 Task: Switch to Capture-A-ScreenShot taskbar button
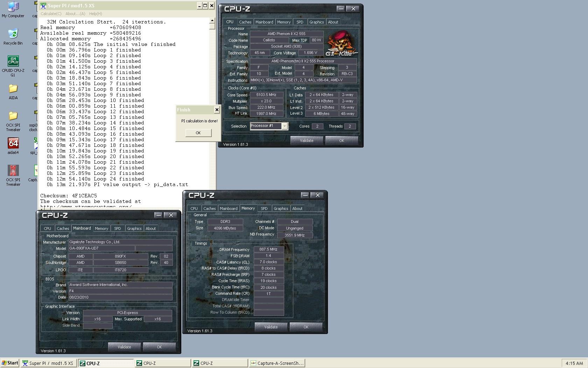tap(277, 363)
